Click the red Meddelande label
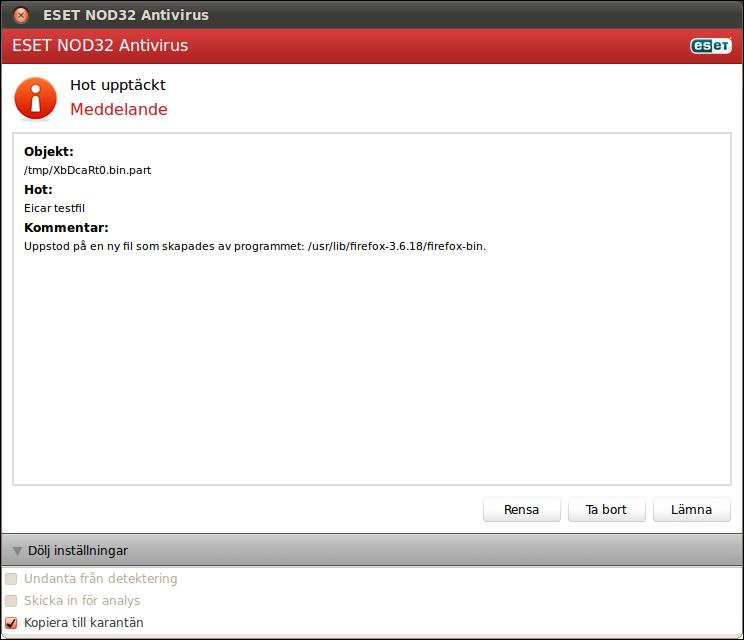Viewport: 744px width, 640px height. pos(119,110)
